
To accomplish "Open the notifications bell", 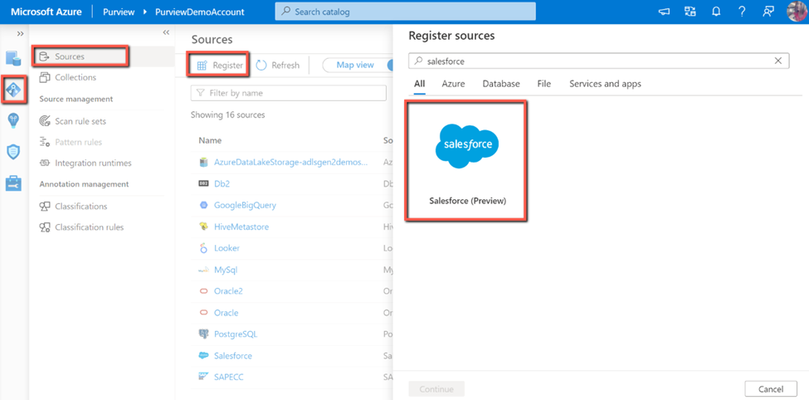I will coord(716,12).
